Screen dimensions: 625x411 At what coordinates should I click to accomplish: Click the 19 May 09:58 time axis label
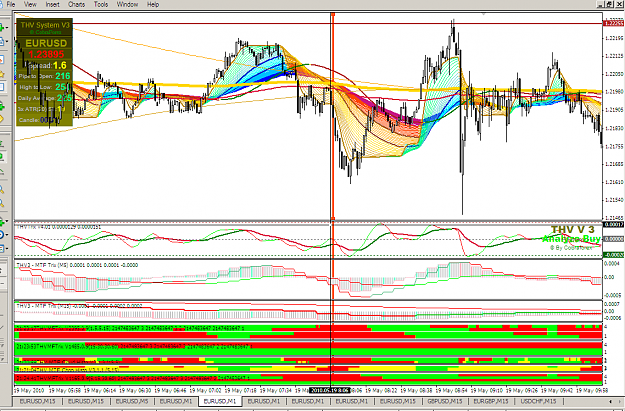(x=590, y=390)
